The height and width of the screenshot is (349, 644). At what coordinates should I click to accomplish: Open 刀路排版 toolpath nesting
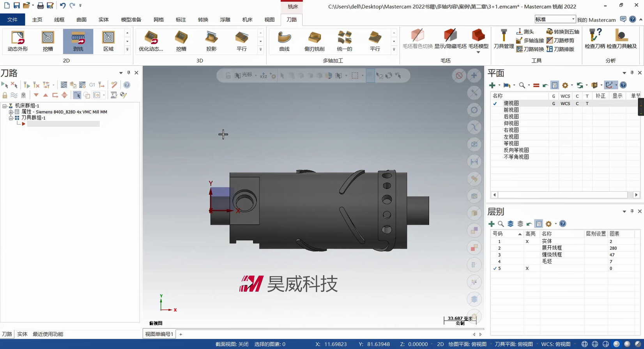pos(560,49)
